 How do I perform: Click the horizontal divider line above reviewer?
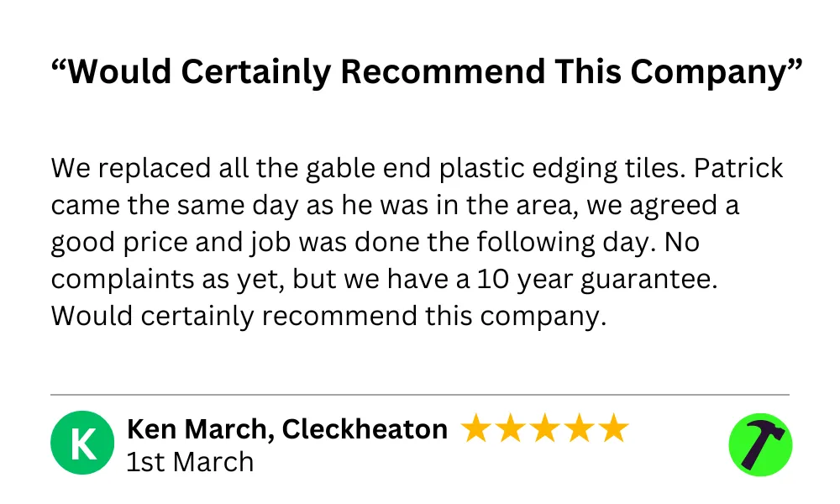pyautogui.click(x=420, y=395)
